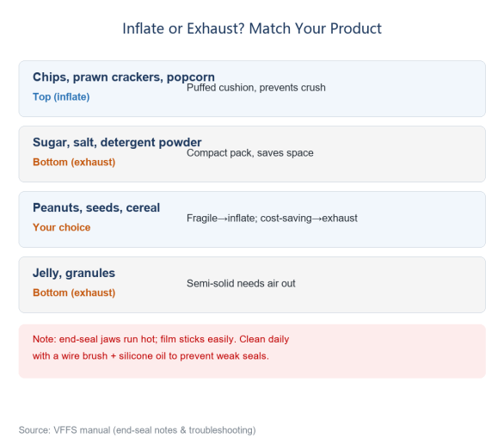Select the 'Jelly, granules' heading

tap(74, 273)
